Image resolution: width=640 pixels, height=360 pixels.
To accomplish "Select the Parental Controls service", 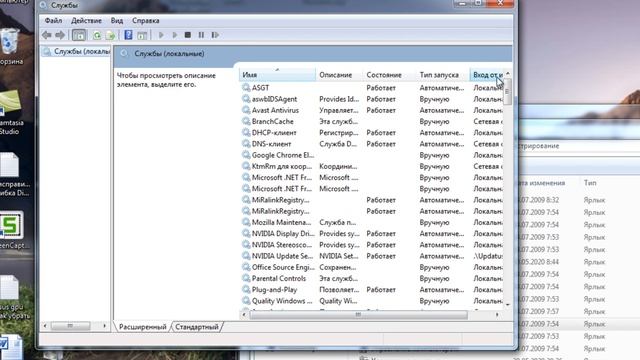I will [x=279, y=278].
